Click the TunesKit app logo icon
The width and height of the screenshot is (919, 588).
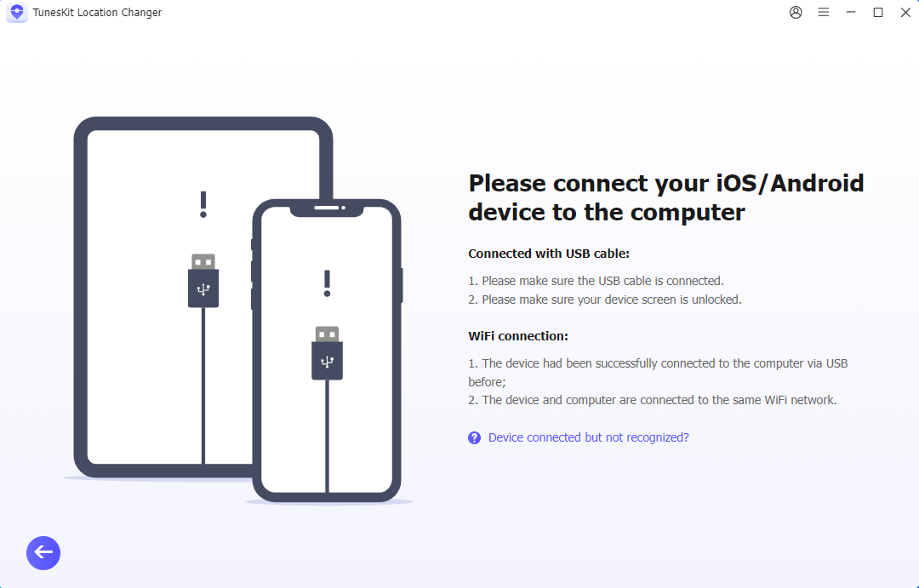click(16, 13)
